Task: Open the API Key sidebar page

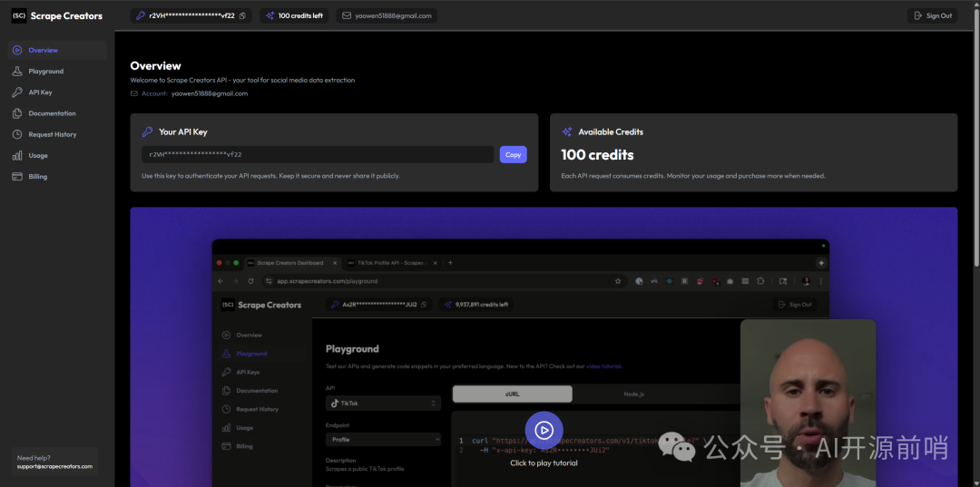Action: coord(40,93)
